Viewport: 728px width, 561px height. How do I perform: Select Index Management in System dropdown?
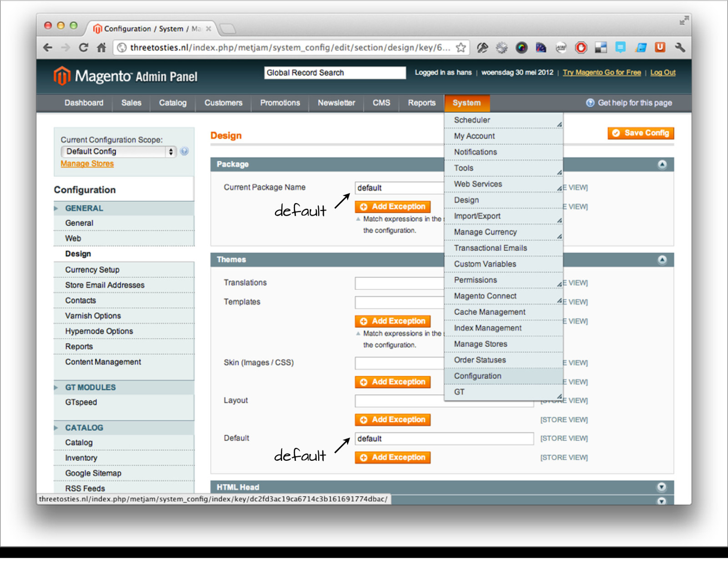(x=504, y=328)
